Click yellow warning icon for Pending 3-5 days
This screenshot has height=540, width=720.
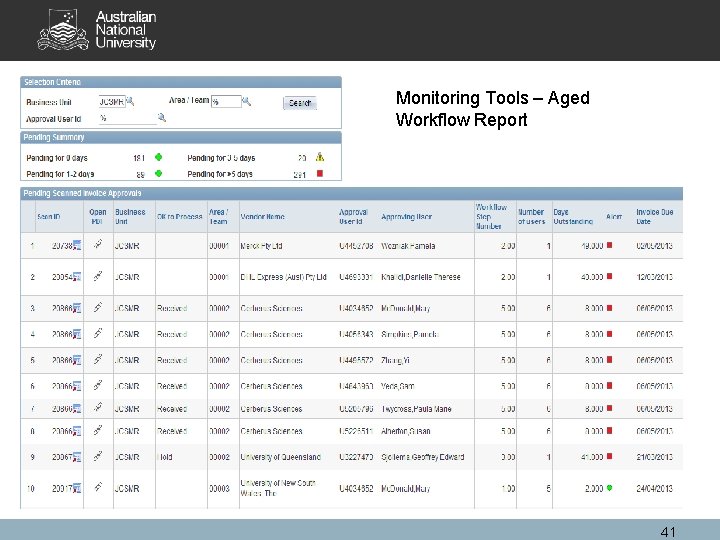(320, 157)
